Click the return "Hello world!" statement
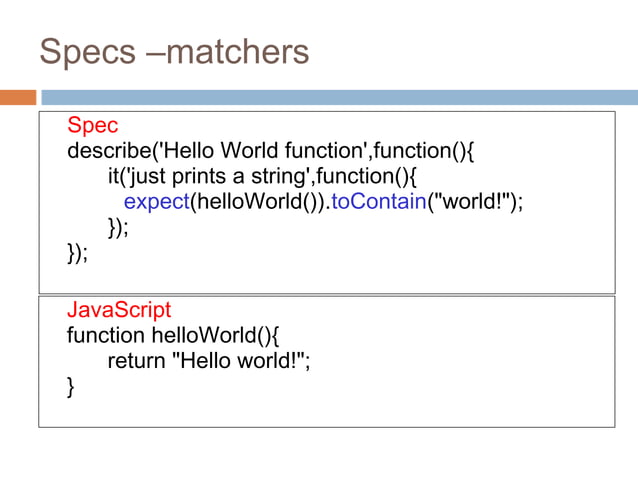638x478 pixels. [209, 361]
